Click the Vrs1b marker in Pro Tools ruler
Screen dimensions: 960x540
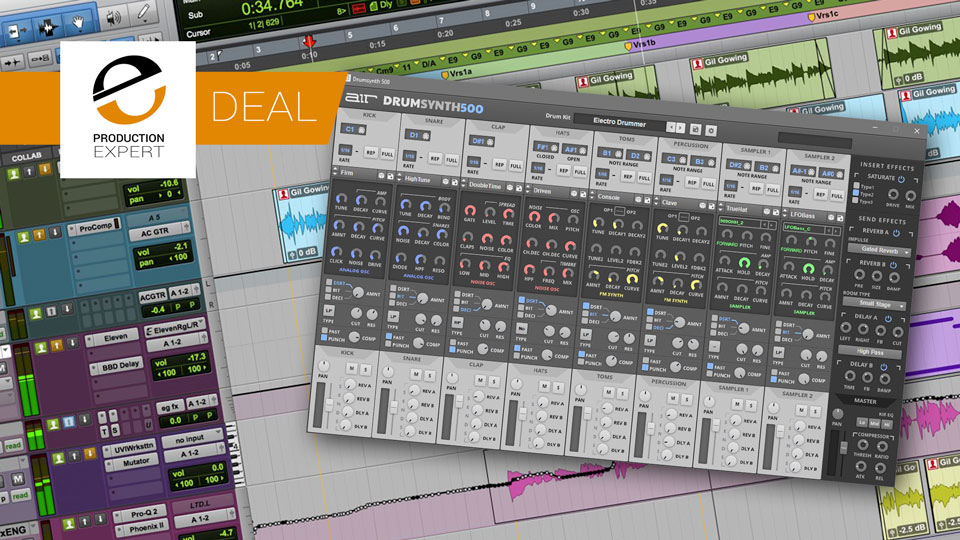tap(640, 45)
